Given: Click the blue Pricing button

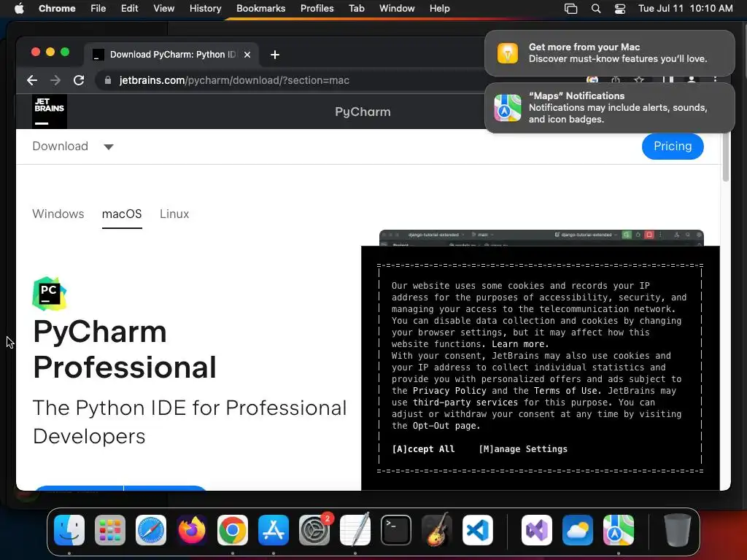Looking at the screenshot, I should [x=672, y=146].
